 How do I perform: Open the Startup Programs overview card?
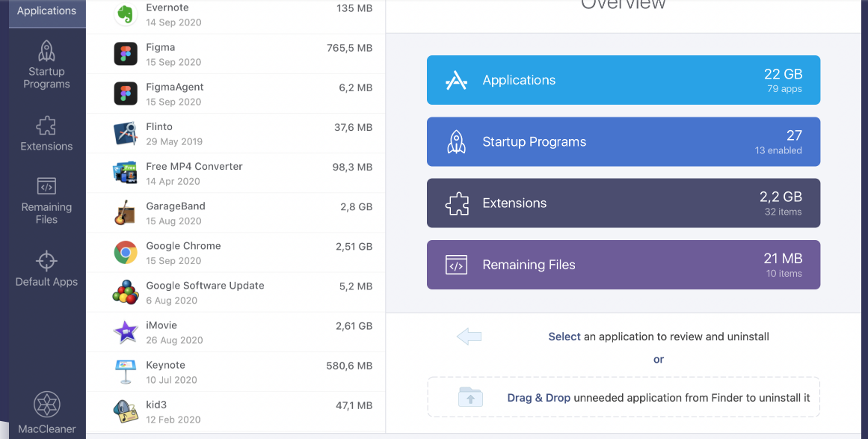pos(623,141)
